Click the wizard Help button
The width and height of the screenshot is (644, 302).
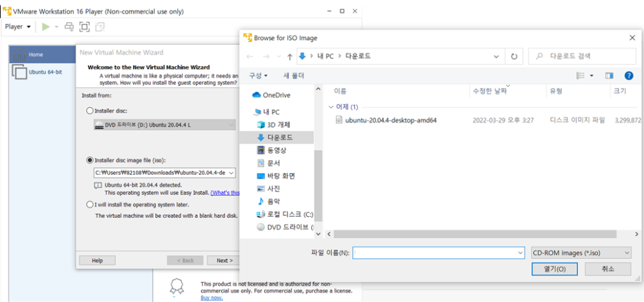pyautogui.click(x=97, y=261)
